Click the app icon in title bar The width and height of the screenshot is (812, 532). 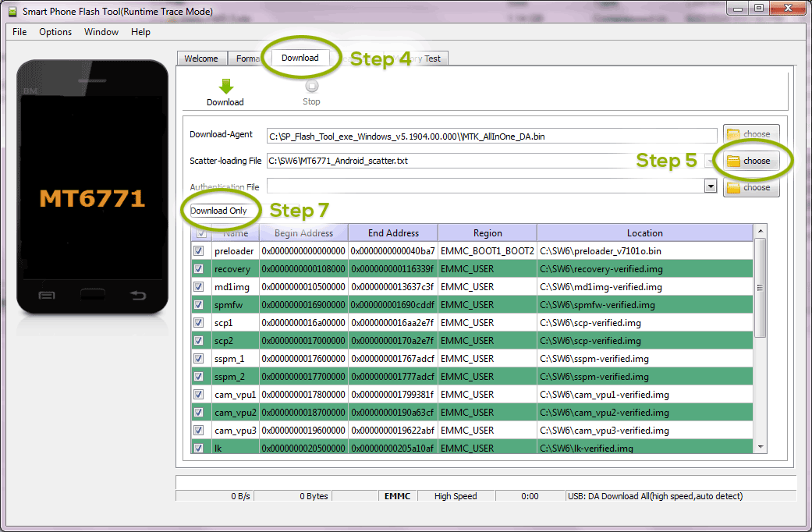click(x=12, y=12)
